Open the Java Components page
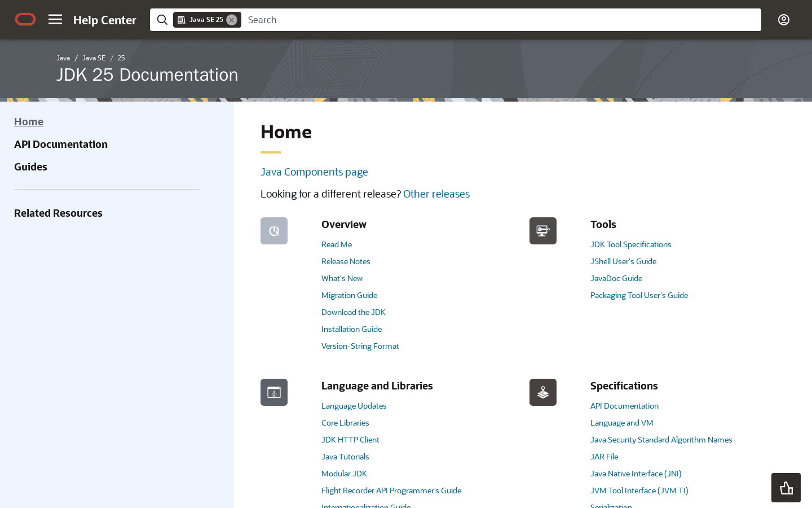 coord(314,172)
